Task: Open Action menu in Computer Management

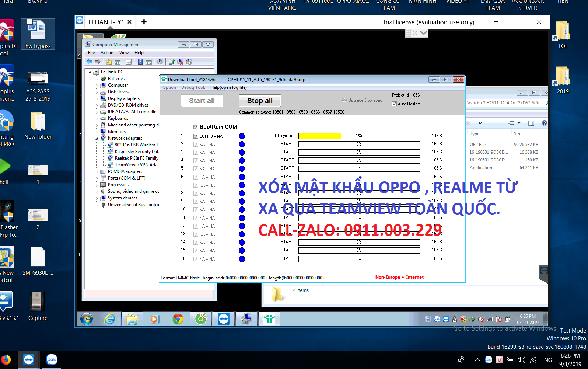Action: click(x=107, y=53)
